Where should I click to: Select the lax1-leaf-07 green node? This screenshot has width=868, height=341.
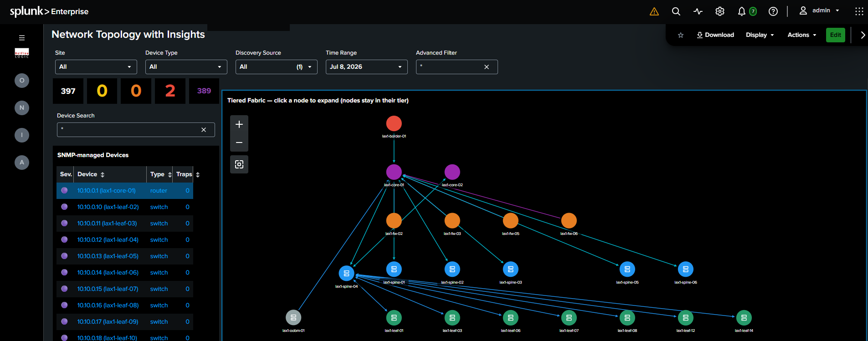(569, 317)
